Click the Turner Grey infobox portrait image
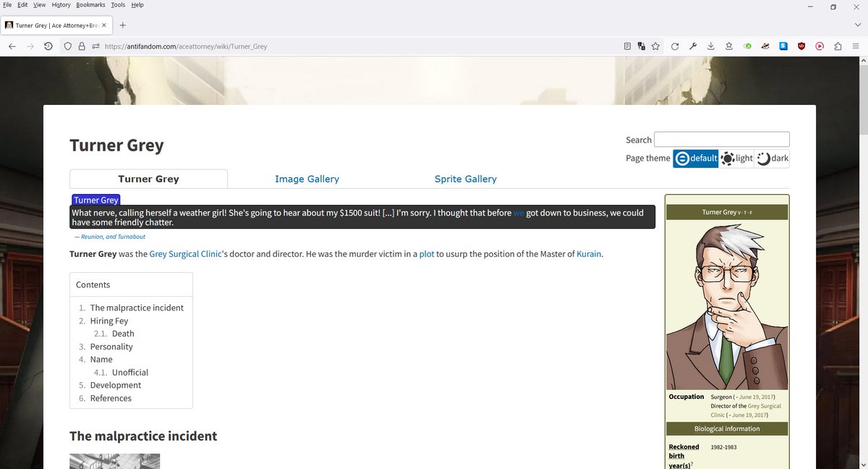The height and width of the screenshot is (469, 868). click(x=727, y=305)
